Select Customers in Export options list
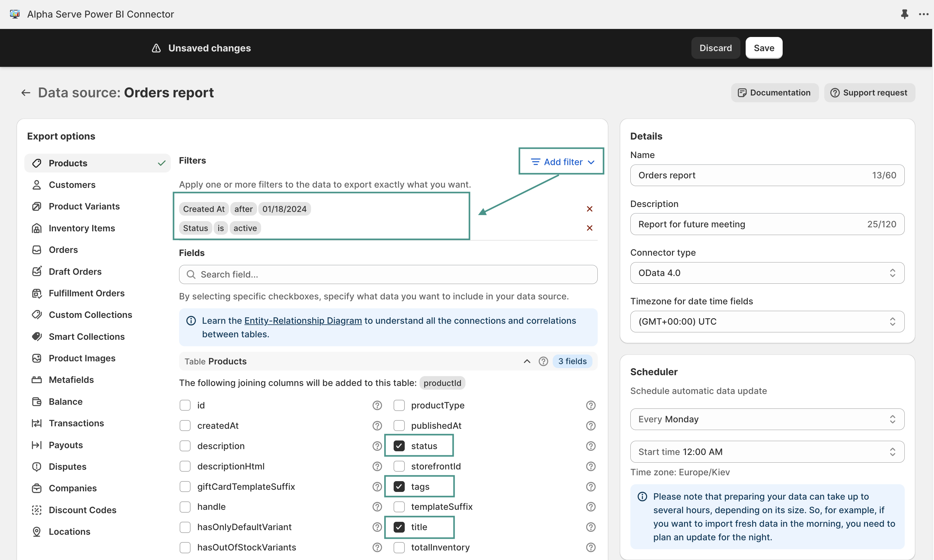 (x=72, y=185)
